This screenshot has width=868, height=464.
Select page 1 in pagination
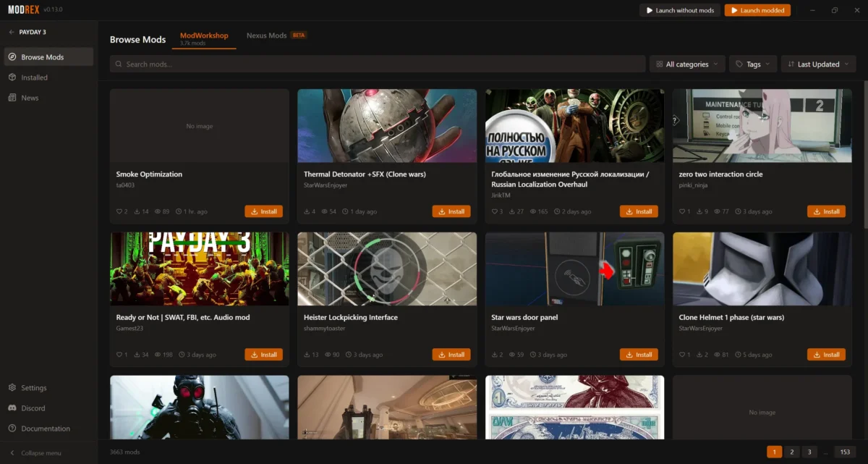coord(774,452)
